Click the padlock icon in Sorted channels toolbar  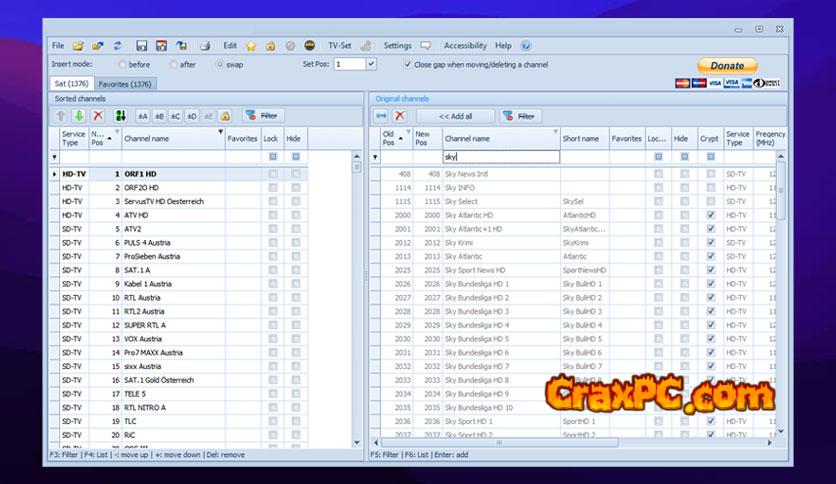tap(225, 116)
